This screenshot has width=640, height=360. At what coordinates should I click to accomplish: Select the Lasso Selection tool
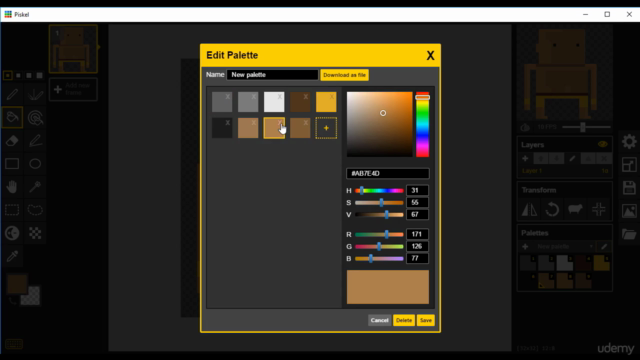click(36, 210)
